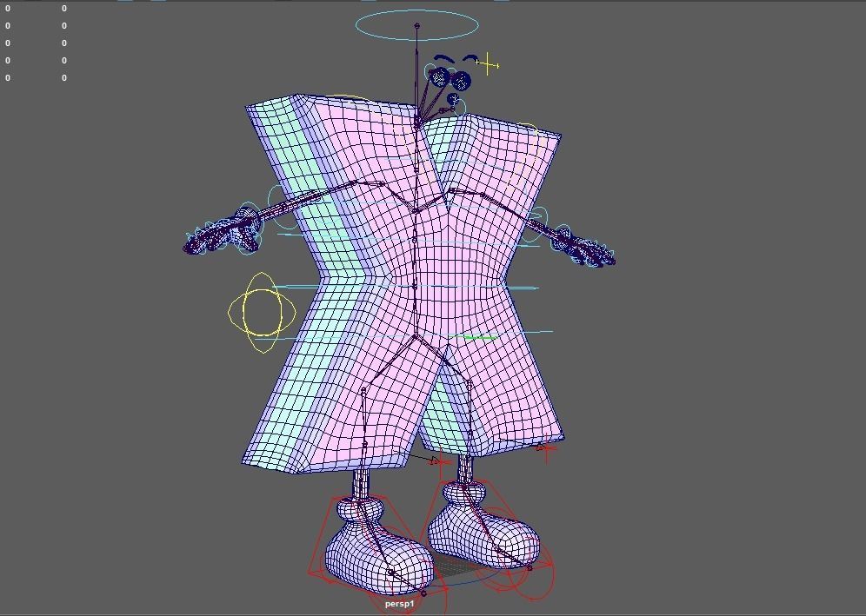Select cyan shoulder circle control on screen-right arm
Viewport: 866px width, 616px height.
tap(534, 224)
